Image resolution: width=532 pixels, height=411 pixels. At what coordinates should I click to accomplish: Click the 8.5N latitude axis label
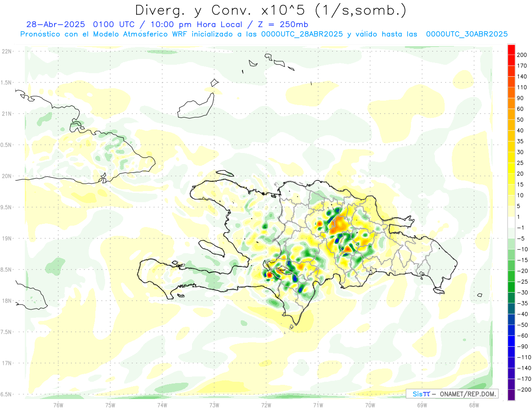tap(7, 270)
